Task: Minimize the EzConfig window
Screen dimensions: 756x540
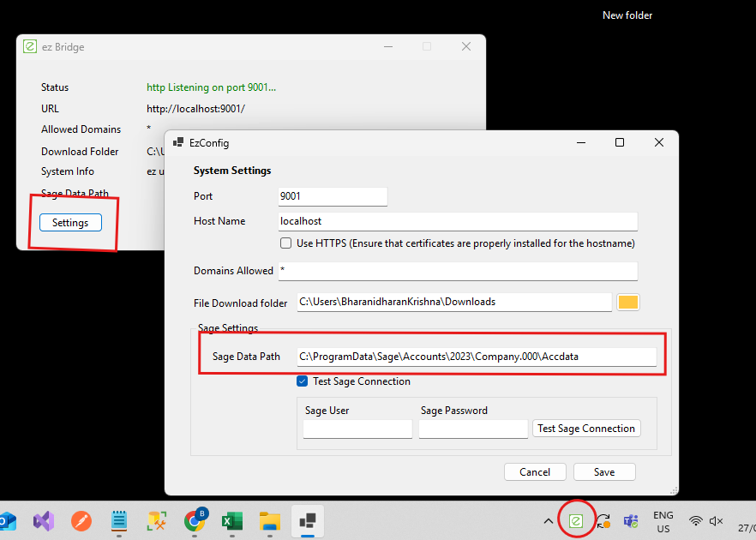Action: (x=581, y=142)
